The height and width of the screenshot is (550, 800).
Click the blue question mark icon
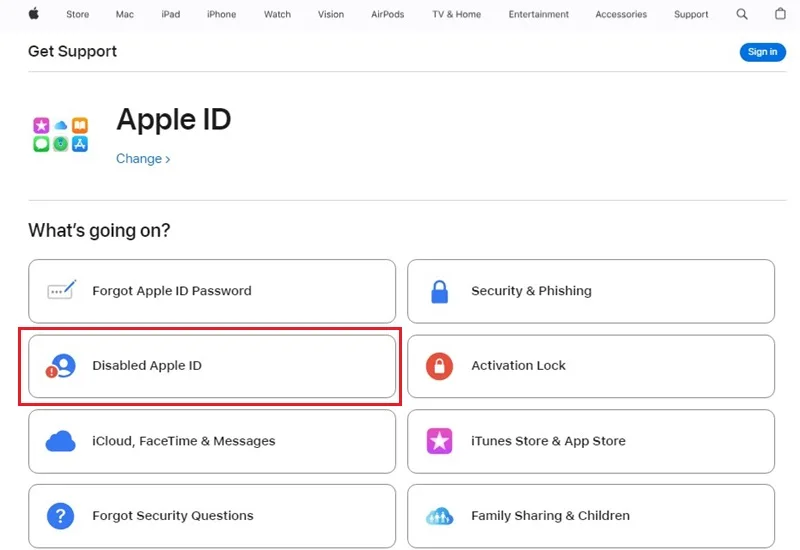click(61, 516)
